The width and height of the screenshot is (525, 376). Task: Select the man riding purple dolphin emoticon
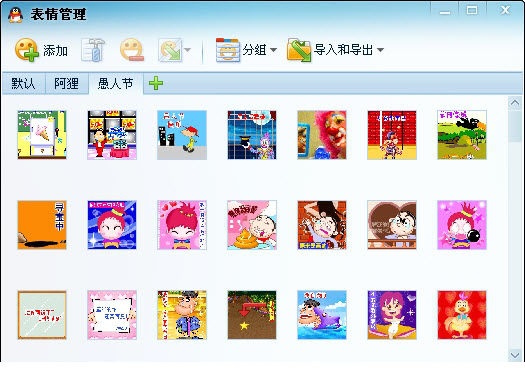click(322, 315)
